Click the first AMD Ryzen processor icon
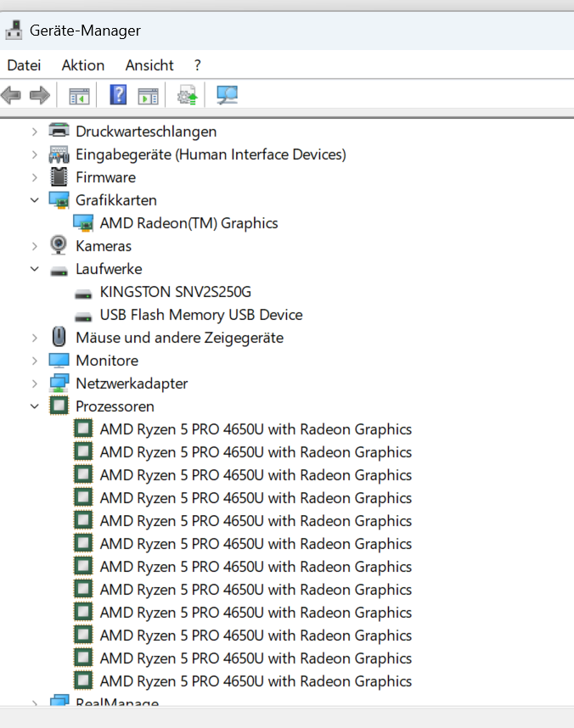The height and width of the screenshot is (728, 574). click(83, 428)
